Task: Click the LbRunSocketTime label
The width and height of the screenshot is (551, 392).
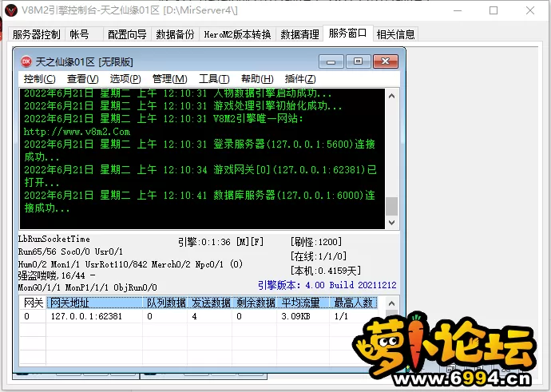Action: point(54,239)
